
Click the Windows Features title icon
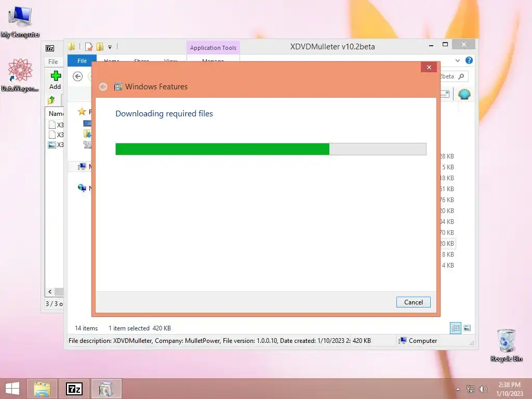point(118,87)
